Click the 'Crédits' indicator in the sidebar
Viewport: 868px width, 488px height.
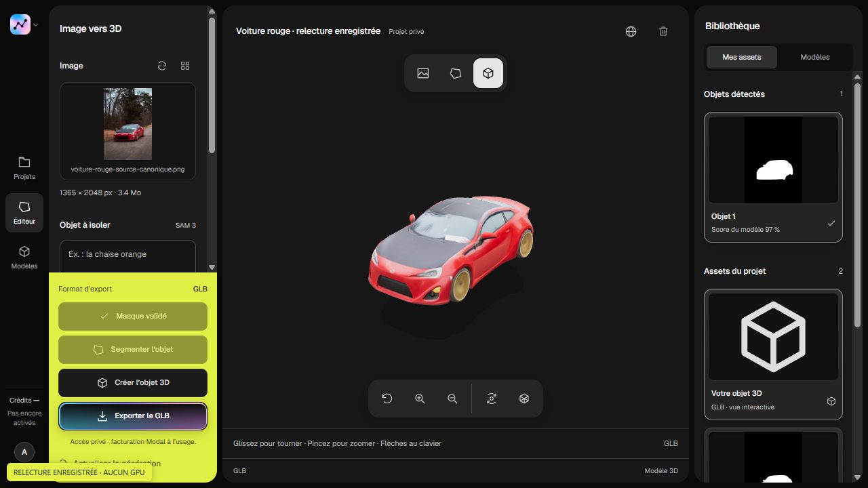[x=24, y=401]
